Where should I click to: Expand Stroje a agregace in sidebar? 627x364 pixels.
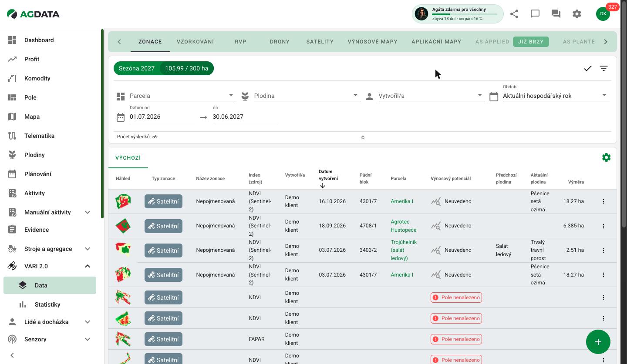(88, 249)
